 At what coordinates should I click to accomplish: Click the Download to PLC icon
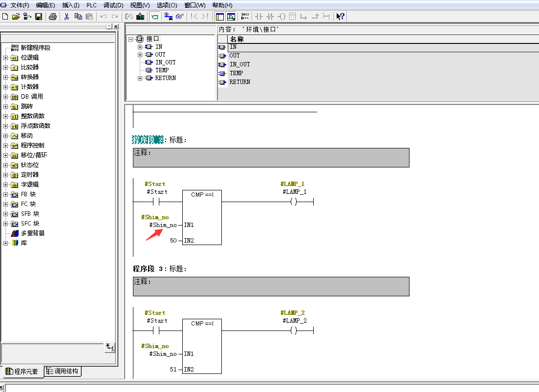click(x=141, y=17)
